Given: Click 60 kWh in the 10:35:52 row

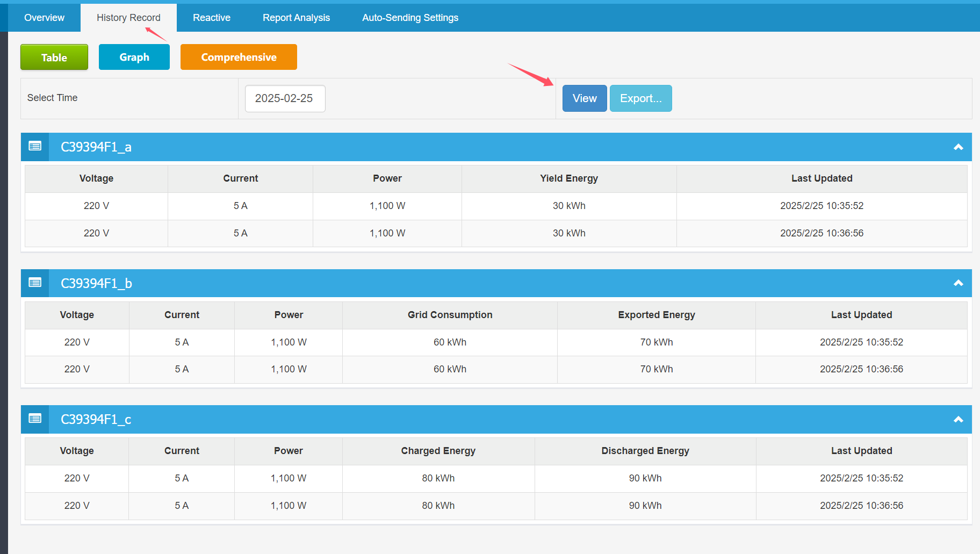Looking at the screenshot, I should coord(450,342).
